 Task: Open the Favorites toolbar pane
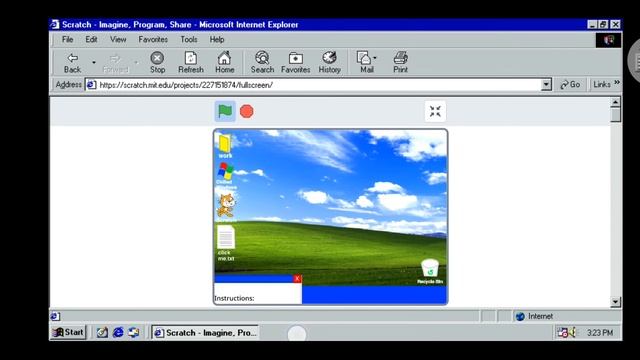click(296, 62)
